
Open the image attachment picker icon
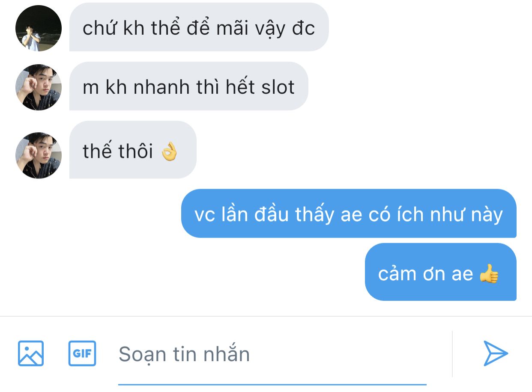31,353
